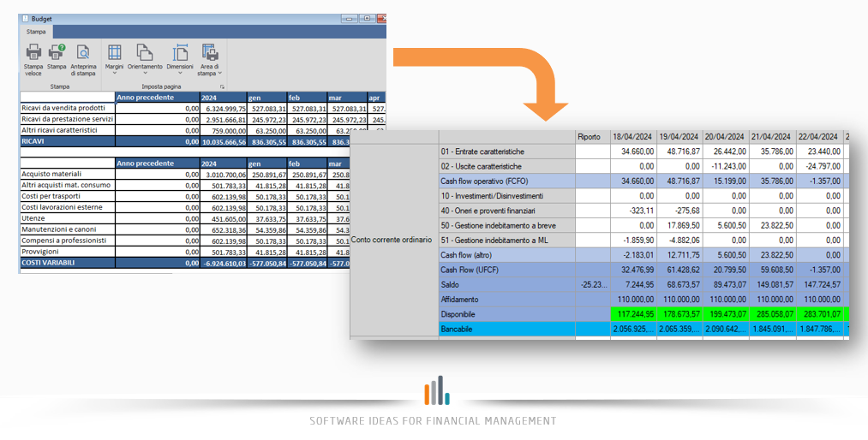Click the 22/04/2024 date column header

818,136
